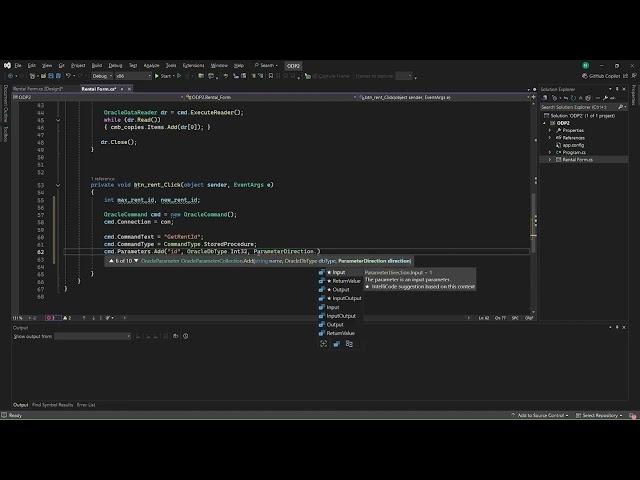Click the Output panel word wrap icon
Screen dimensions: 640x480
pos(176,336)
